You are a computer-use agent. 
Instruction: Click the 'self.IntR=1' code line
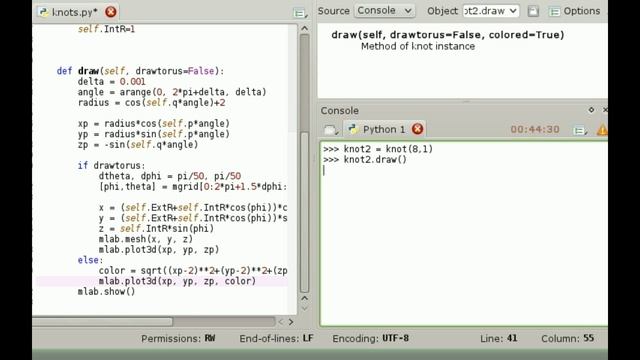107,29
